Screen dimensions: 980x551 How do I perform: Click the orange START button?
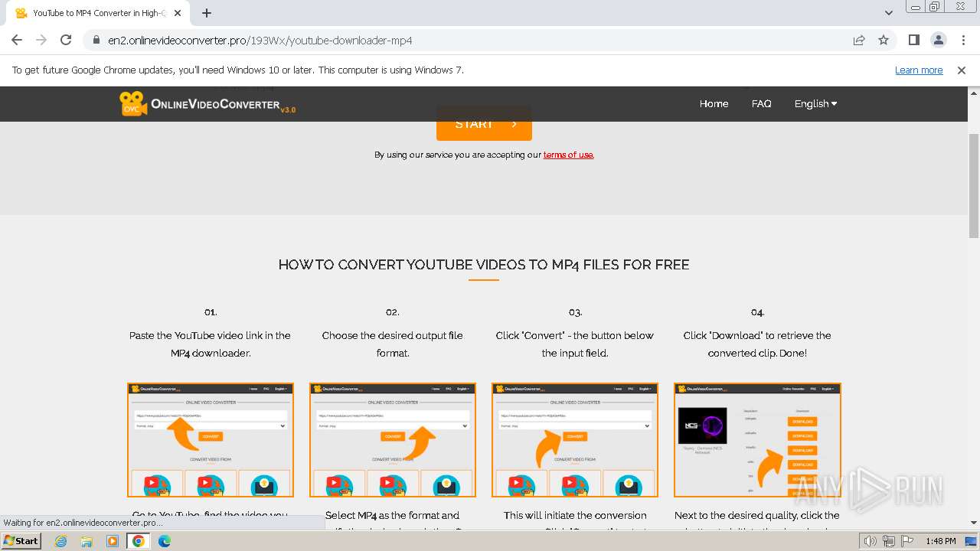[x=484, y=123]
